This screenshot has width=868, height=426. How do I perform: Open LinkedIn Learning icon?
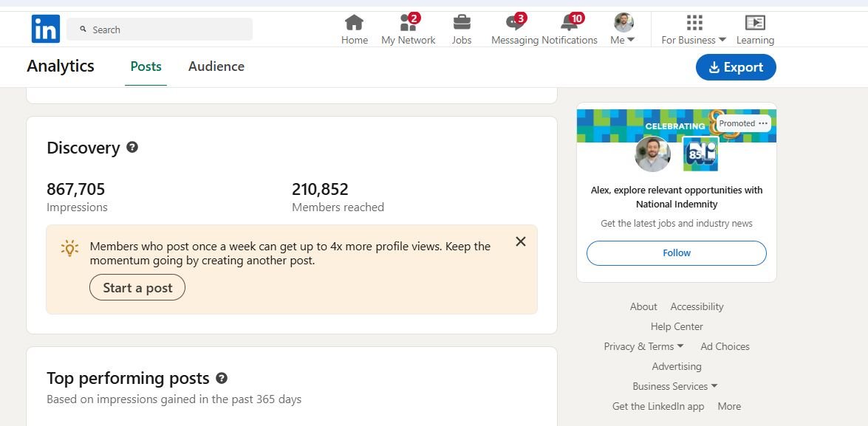(755, 23)
